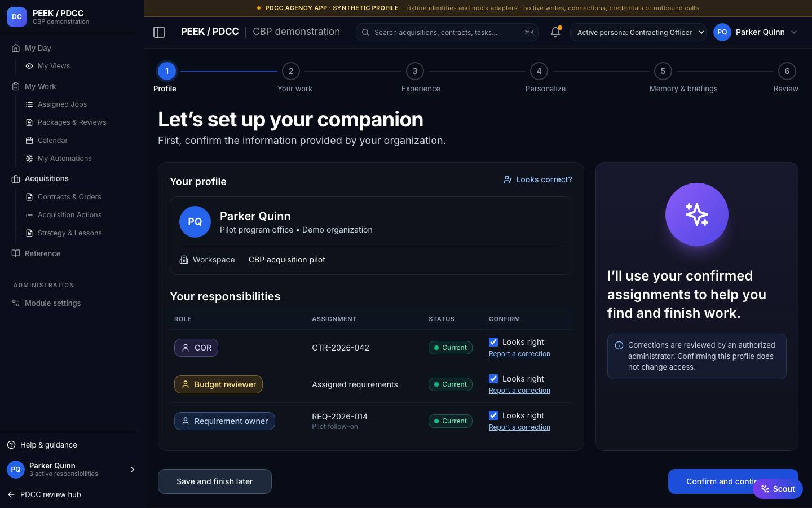This screenshot has height=508, width=812.
Task: Click the Help & guidance question icon
Action: [11, 445]
